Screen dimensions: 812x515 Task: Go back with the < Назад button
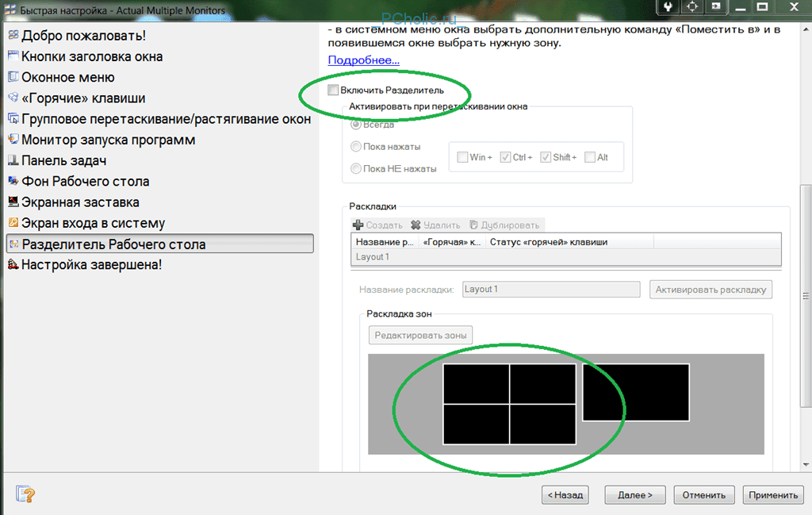coord(565,495)
